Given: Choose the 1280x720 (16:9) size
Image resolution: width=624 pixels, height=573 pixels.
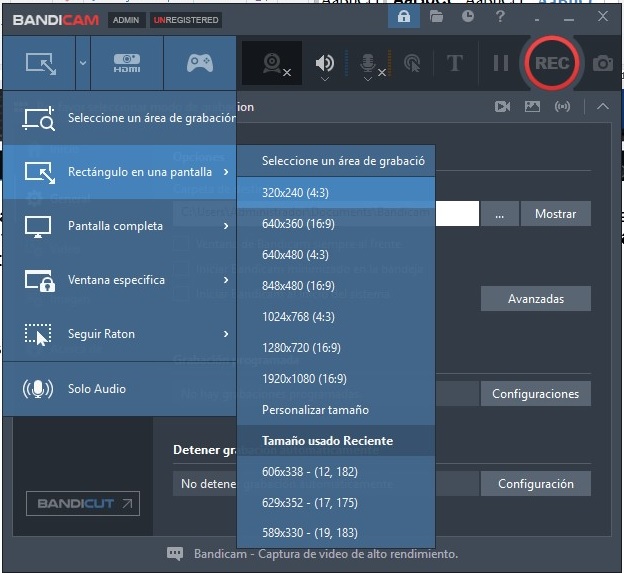Looking at the screenshot, I should 336,348.
